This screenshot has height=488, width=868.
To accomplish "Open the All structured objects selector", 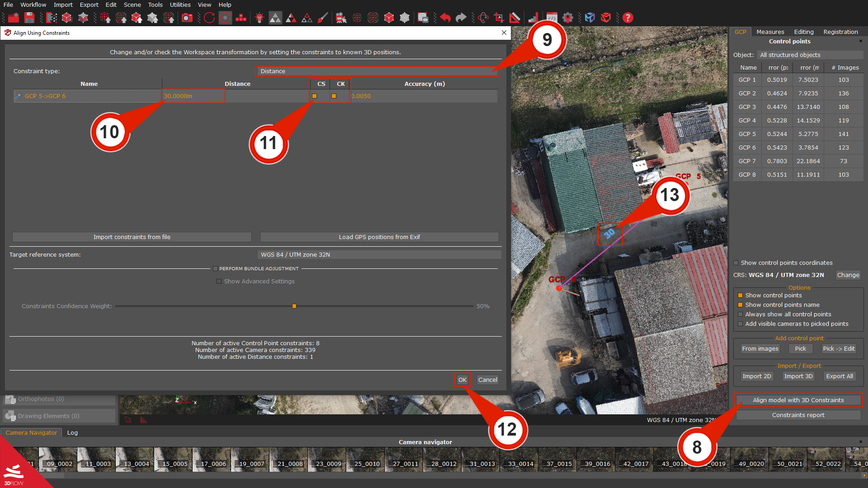I will [809, 55].
